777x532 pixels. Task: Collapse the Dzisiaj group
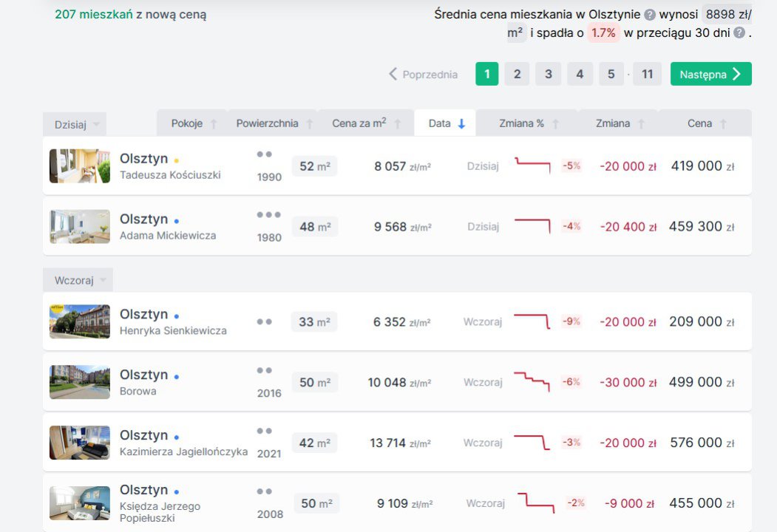click(75, 124)
